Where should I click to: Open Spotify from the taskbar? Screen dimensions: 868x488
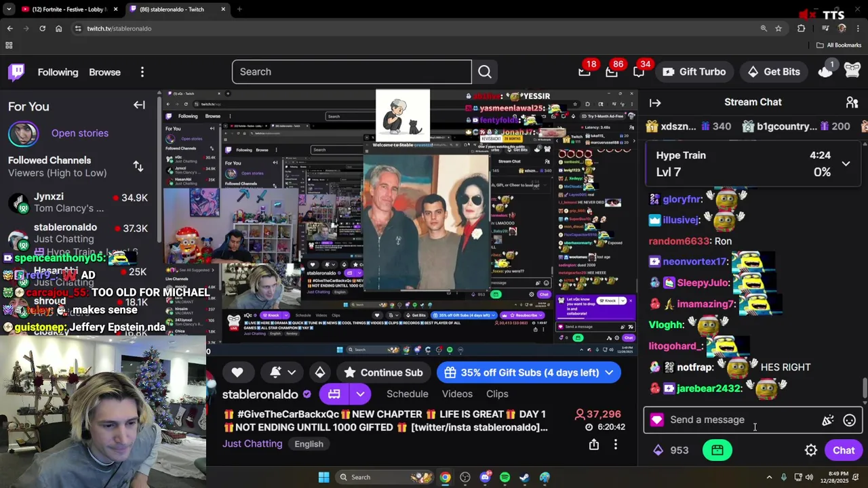tap(505, 477)
